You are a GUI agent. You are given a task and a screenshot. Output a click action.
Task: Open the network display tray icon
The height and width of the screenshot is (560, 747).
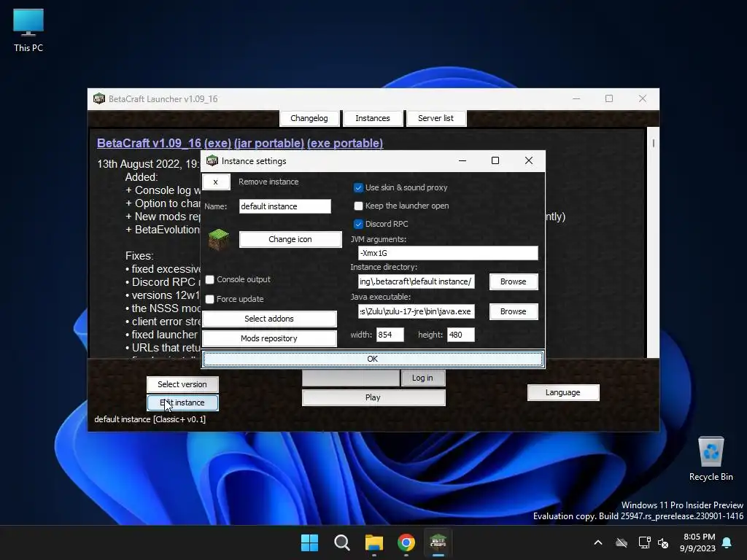pos(644,542)
